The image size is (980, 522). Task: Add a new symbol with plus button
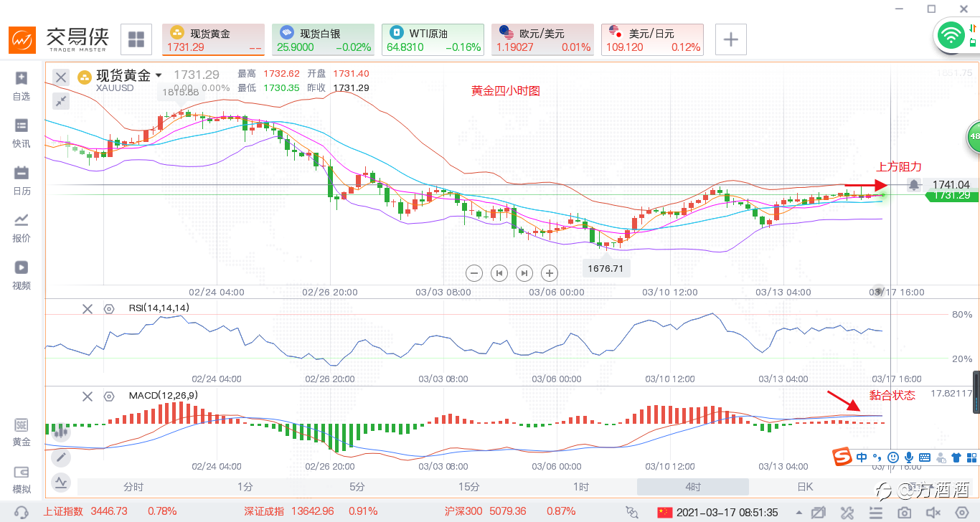tap(730, 39)
